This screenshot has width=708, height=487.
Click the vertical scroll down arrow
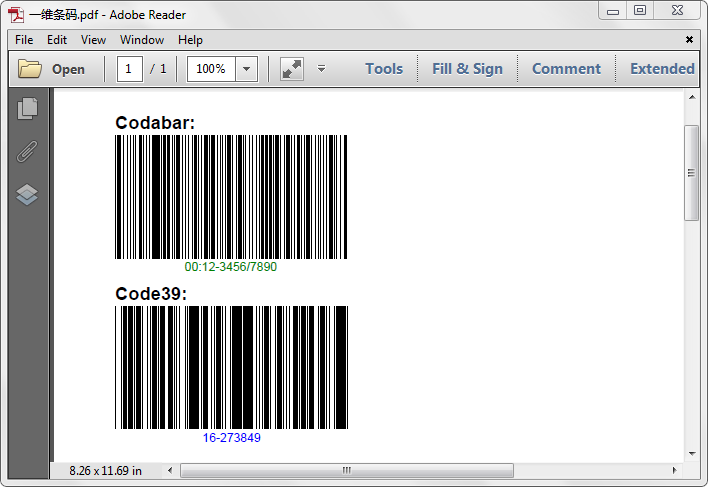[692, 454]
